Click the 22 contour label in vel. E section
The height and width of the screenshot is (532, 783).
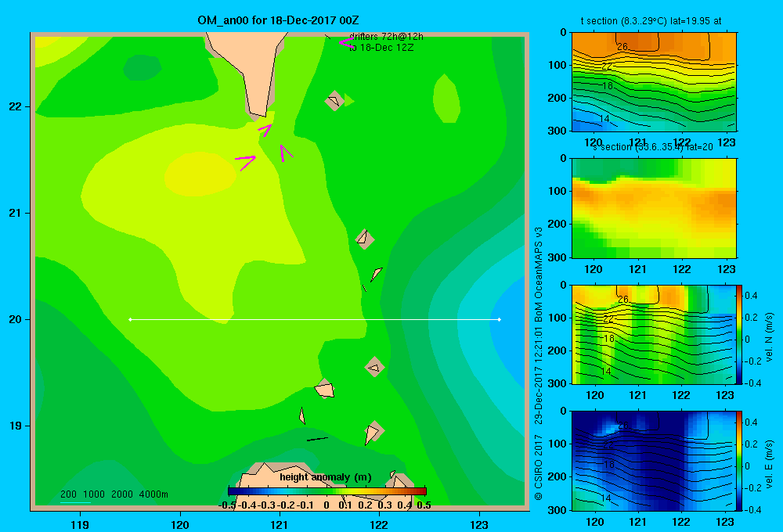click(608, 444)
